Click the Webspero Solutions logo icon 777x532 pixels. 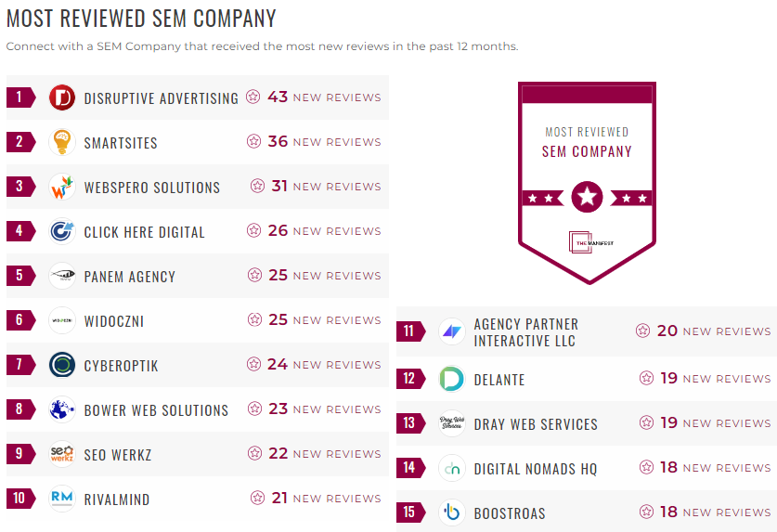point(62,187)
